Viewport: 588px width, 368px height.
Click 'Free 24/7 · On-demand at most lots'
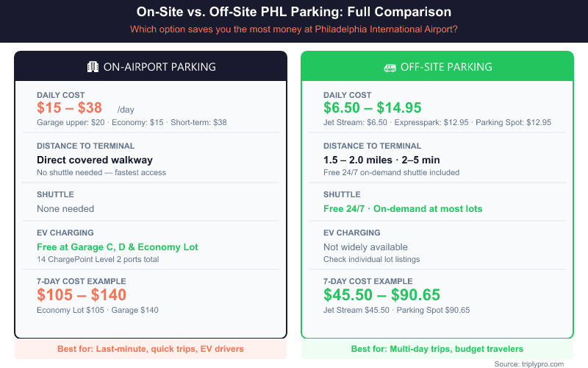(x=403, y=208)
